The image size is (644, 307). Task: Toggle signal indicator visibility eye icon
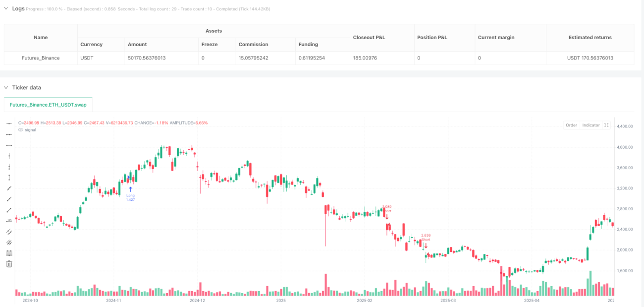21,129
